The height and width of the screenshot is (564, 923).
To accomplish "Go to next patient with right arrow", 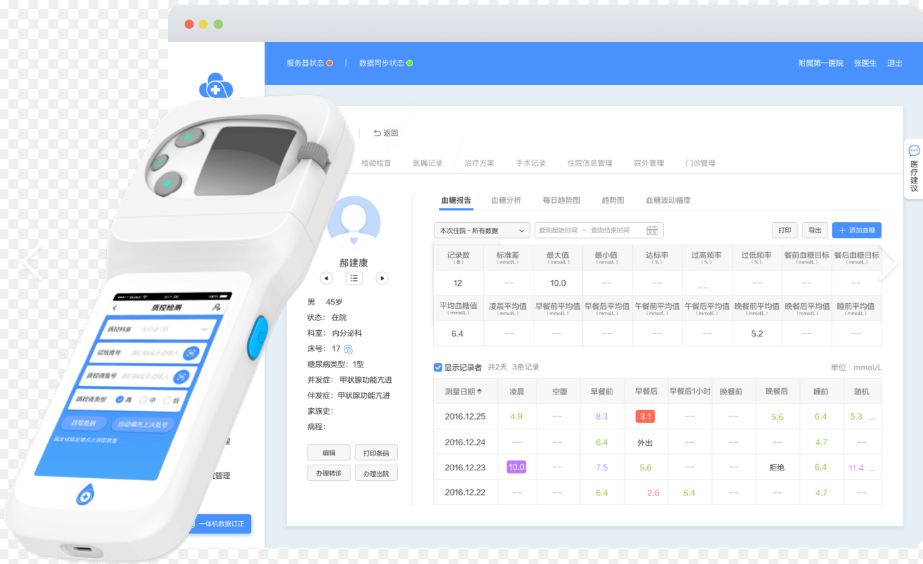I will (382, 278).
